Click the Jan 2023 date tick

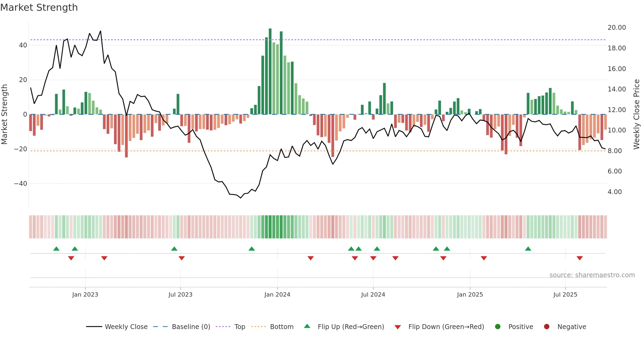point(85,294)
